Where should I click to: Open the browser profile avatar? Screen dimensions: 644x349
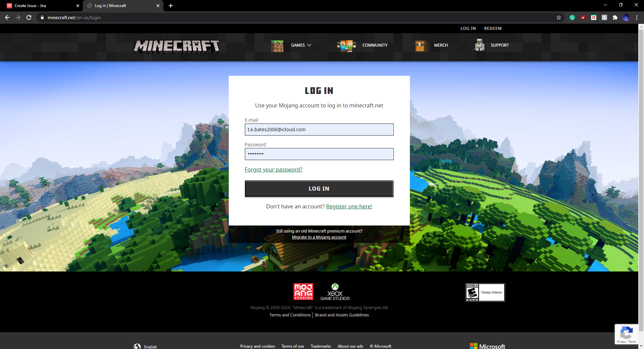pos(626,17)
